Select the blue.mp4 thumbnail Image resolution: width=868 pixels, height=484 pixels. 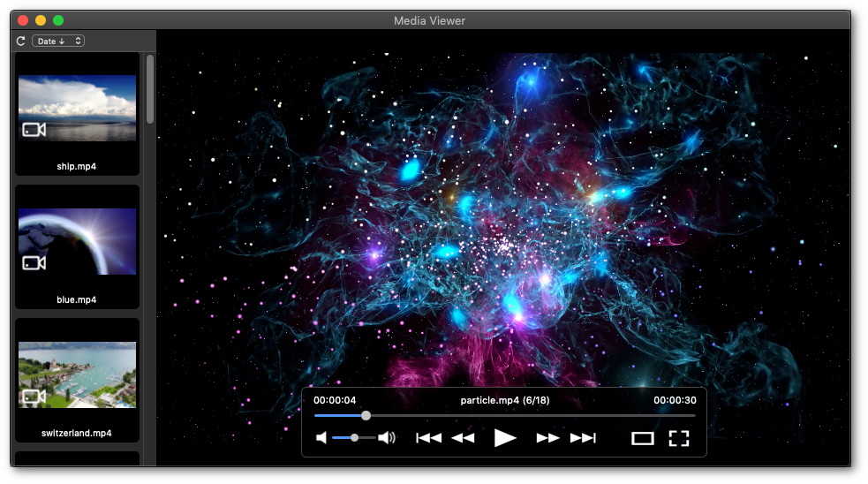click(x=77, y=241)
